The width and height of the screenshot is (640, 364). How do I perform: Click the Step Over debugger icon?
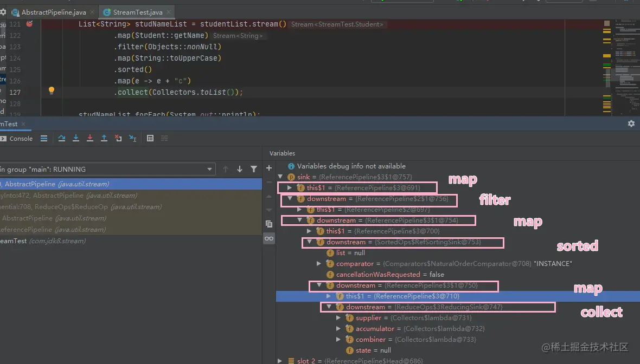[x=62, y=138]
